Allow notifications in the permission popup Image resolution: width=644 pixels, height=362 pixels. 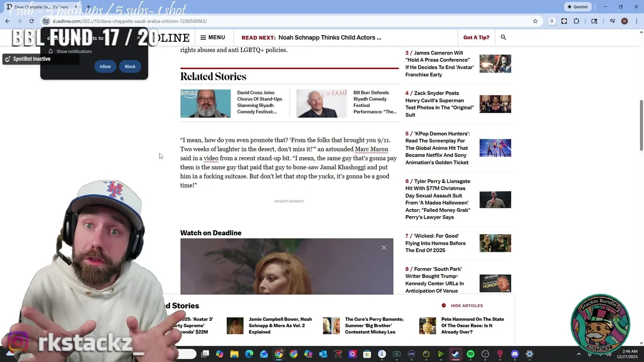pyautogui.click(x=105, y=66)
